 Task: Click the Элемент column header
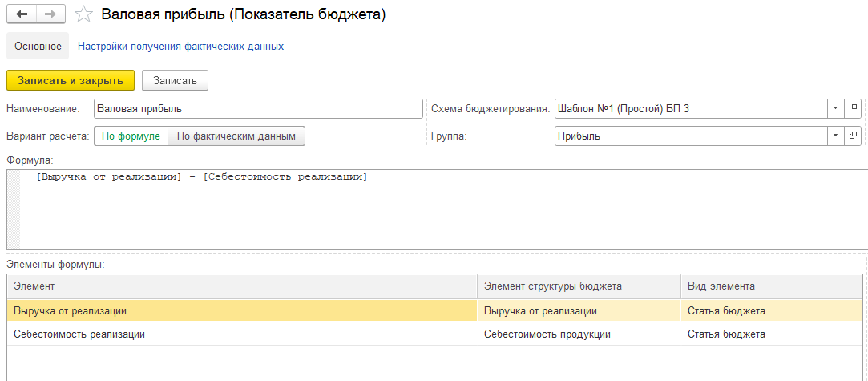(242, 286)
